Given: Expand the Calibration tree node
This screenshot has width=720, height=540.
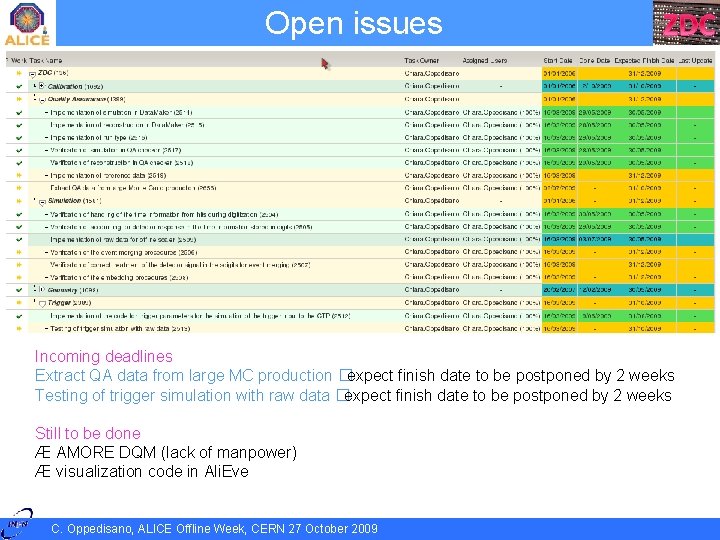Looking at the screenshot, I should [42, 86].
